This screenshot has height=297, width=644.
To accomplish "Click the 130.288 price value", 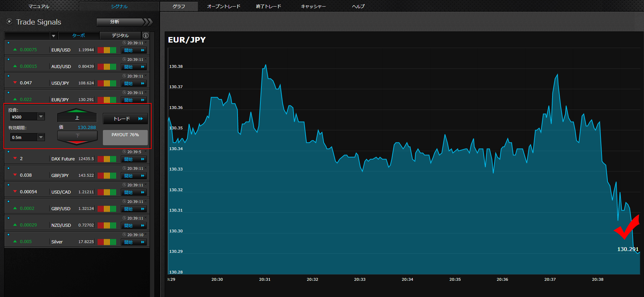I will point(87,127).
